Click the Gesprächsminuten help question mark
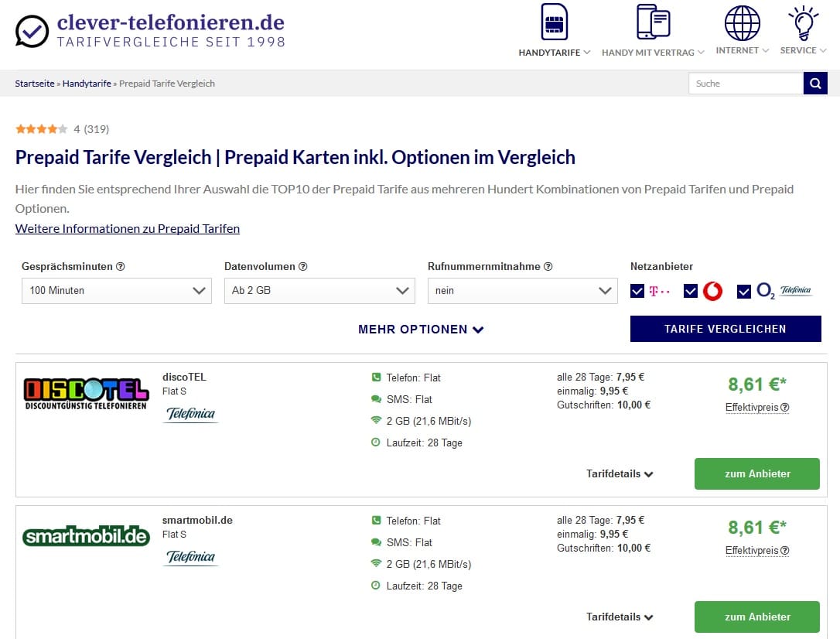The height and width of the screenshot is (639, 840). 121,267
